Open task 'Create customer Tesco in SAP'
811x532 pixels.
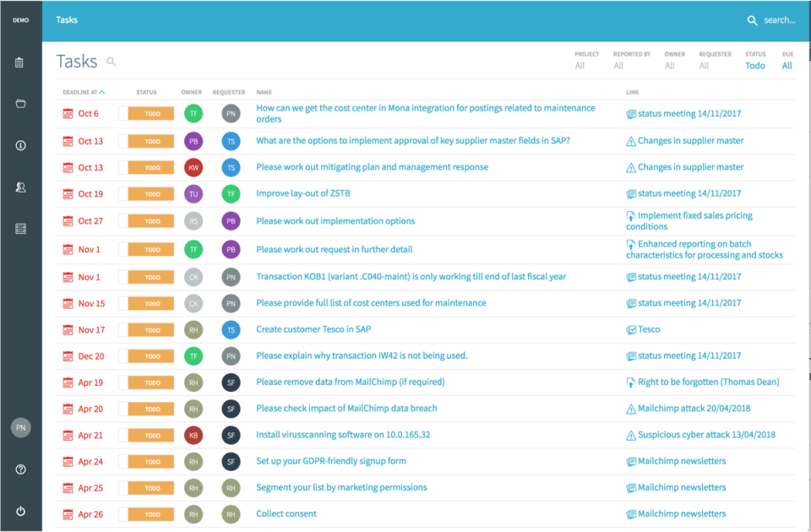(313, 329)
